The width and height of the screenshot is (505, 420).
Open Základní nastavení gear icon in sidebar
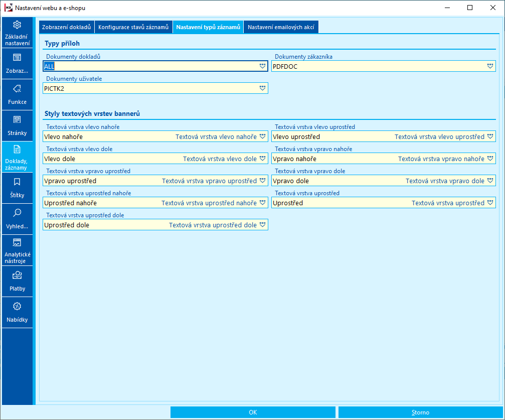pyautogui.click(x=17, y=25)
